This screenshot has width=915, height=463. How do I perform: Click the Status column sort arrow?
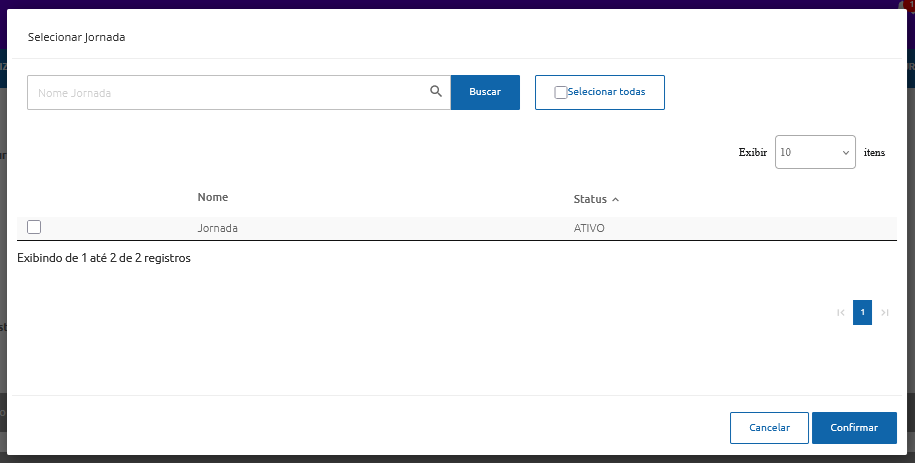pyautogui.click(x=615, y=200)
